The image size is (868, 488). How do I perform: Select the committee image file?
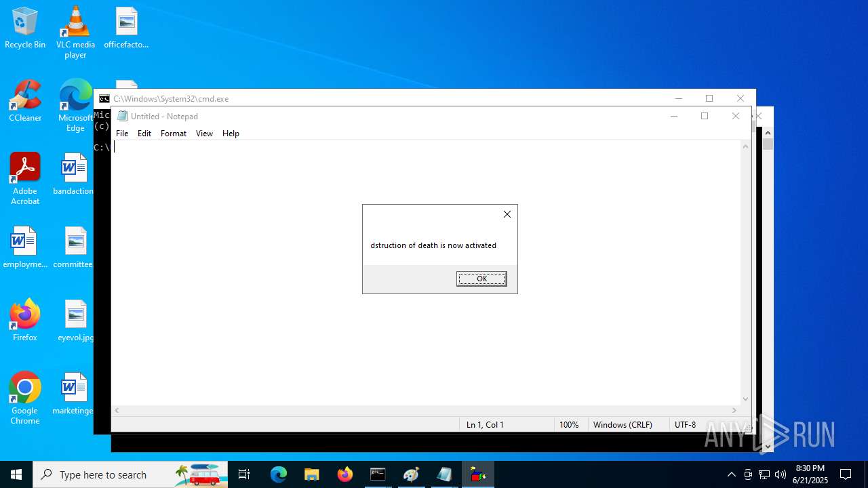click(73, 248)
